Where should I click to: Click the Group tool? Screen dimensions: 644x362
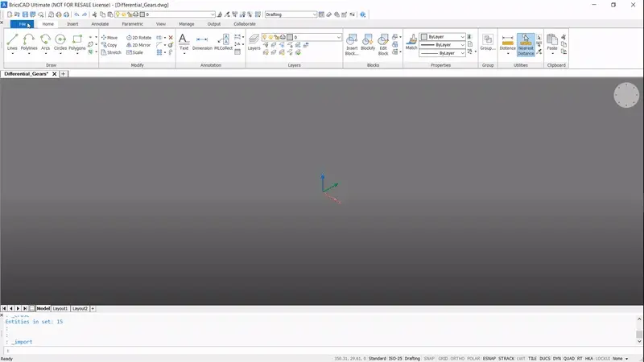coord(488,43)
